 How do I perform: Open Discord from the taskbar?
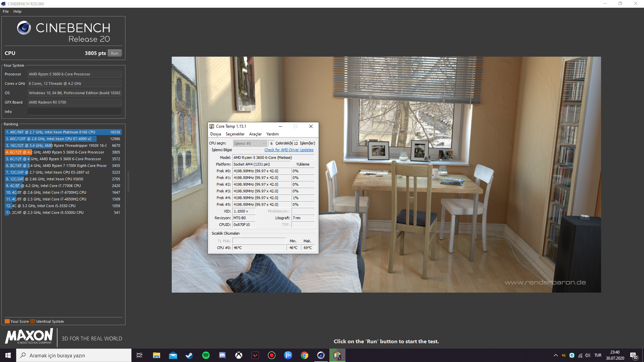pos(222,355)
